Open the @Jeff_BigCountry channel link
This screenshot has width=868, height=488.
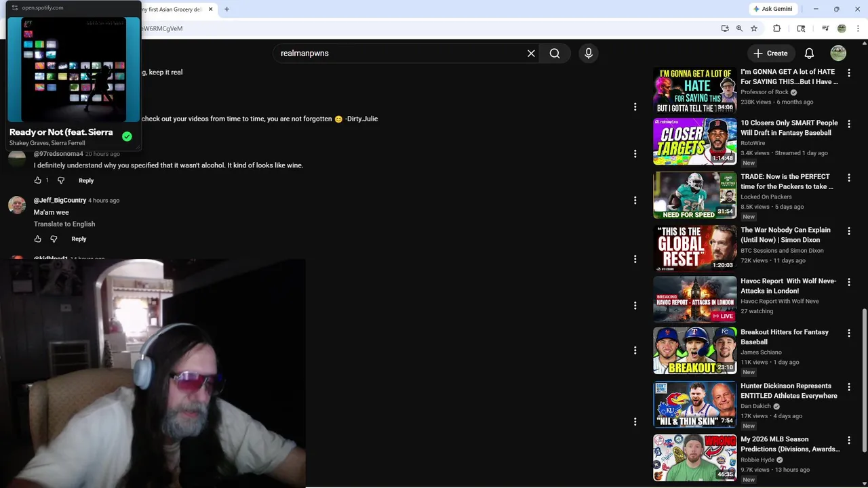(x=60, y=200)
